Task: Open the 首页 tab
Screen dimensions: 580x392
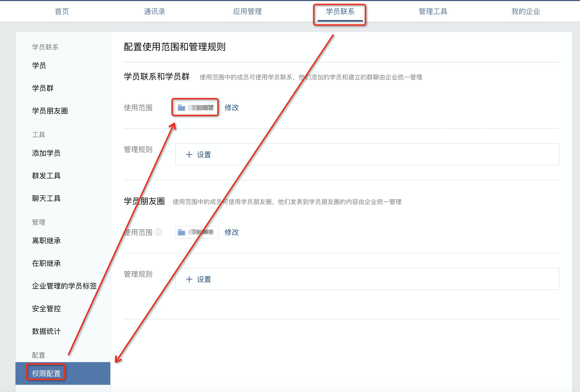Action: pyautogui.click(x=62, y=11)
